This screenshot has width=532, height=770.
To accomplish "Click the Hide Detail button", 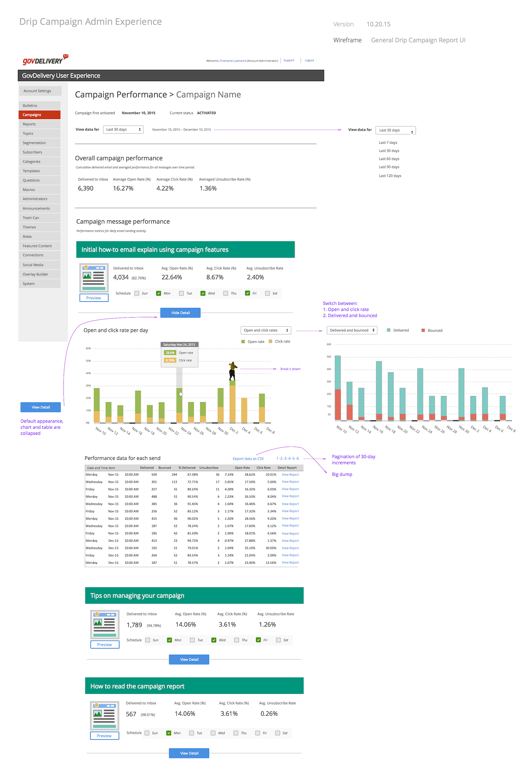I will point(180,313).
